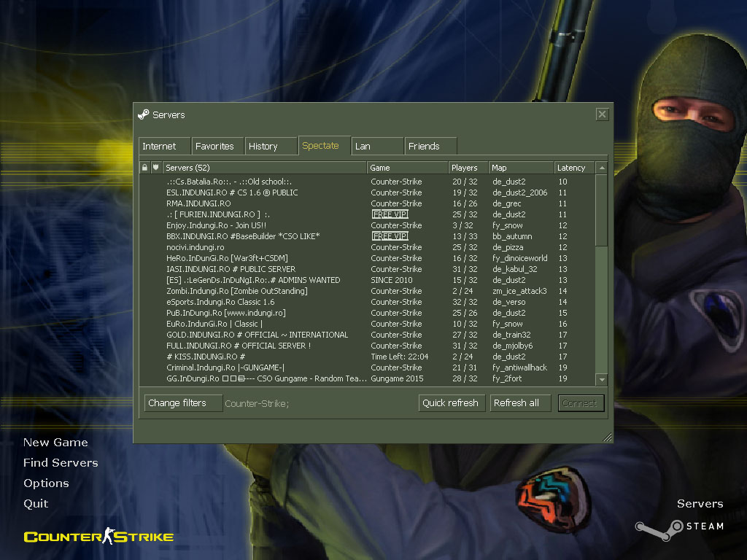Select server IASI.INDUNGI.RO # PUBLIC SERVER
The image size is (747, 560).
pos(367,269)
